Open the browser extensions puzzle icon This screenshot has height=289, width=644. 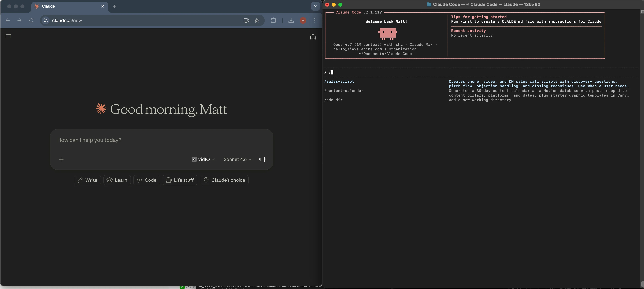click(x=273, y=20)
